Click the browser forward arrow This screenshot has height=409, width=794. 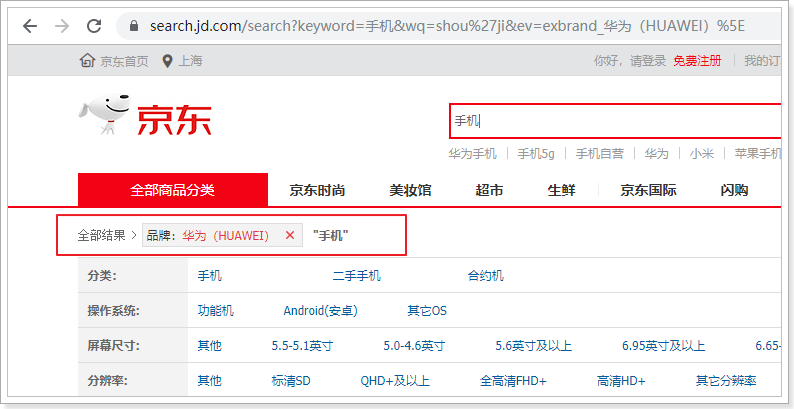[x=62, y=26]
